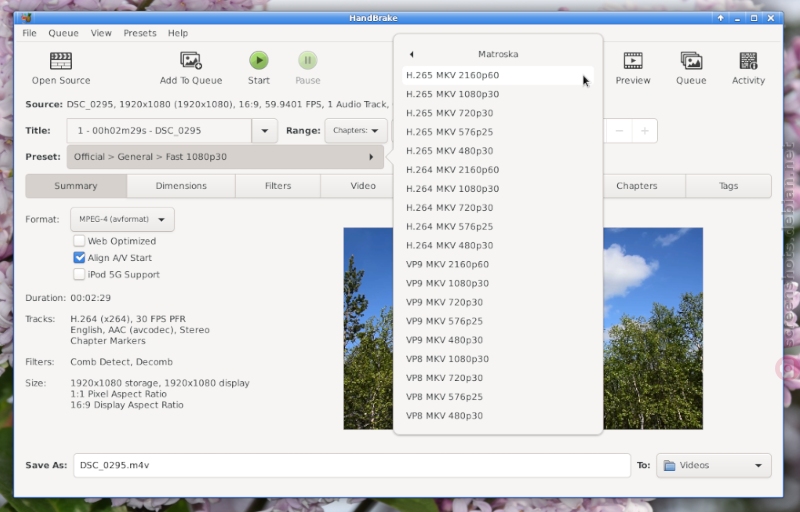Select preset VP8 MKV 1080p30

[x=497, y=359]
